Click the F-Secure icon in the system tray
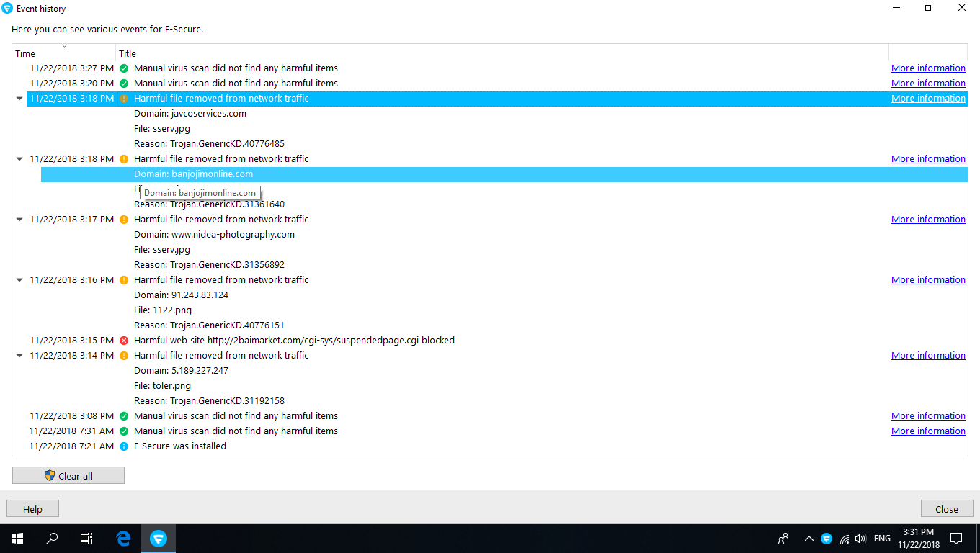 [827, 538]
